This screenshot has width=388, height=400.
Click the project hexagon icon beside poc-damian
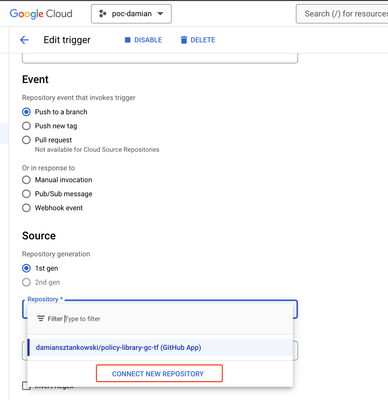pyautogui.click(x=103, y=14)
